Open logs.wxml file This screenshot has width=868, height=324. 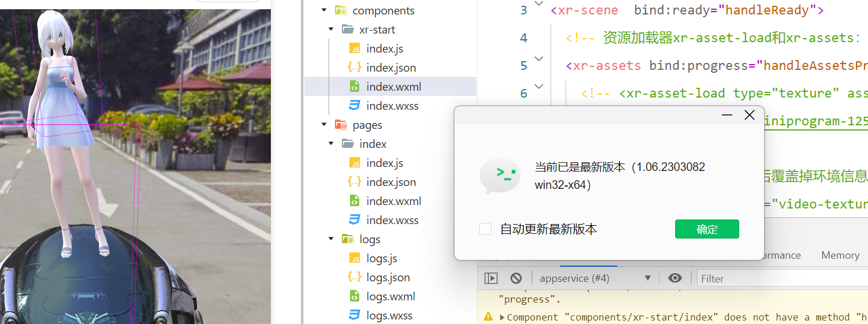[390, 296]
